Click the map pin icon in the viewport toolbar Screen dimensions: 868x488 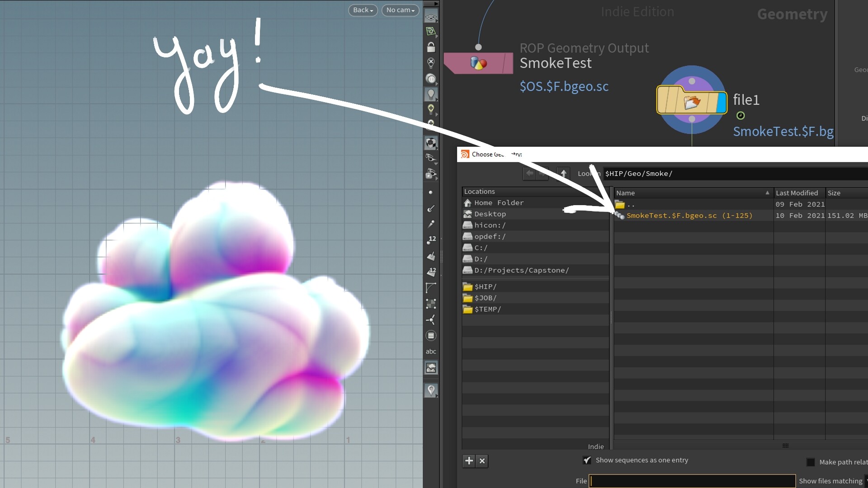click(431, 390)
